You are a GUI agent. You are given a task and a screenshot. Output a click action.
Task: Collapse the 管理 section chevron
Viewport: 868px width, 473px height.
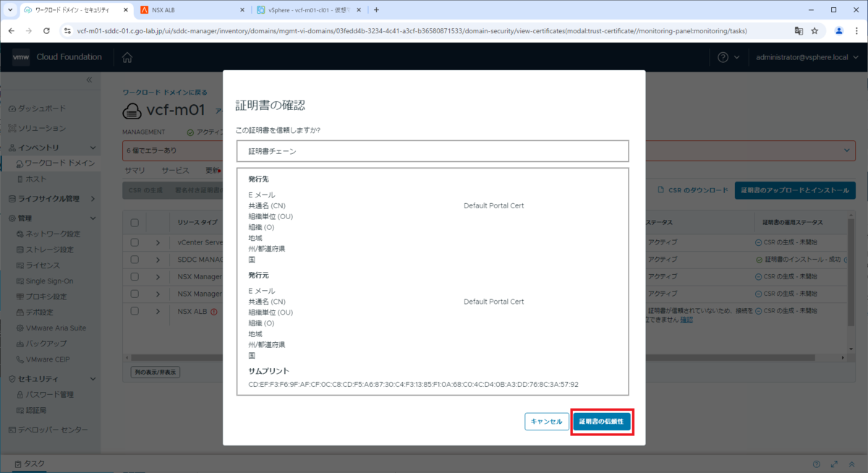point(93,218)
